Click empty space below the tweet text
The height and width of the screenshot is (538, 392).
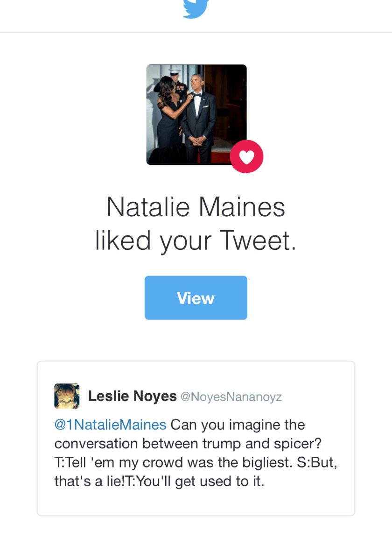(x=196, y=502)
